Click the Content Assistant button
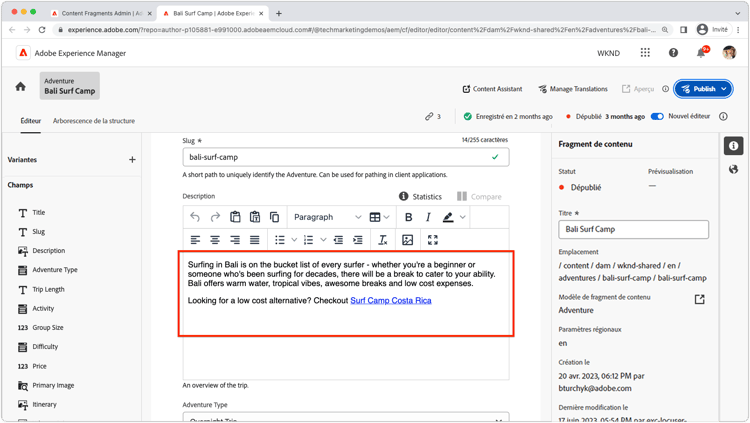Viewport: 750px width, 423px height. [492, 89]
